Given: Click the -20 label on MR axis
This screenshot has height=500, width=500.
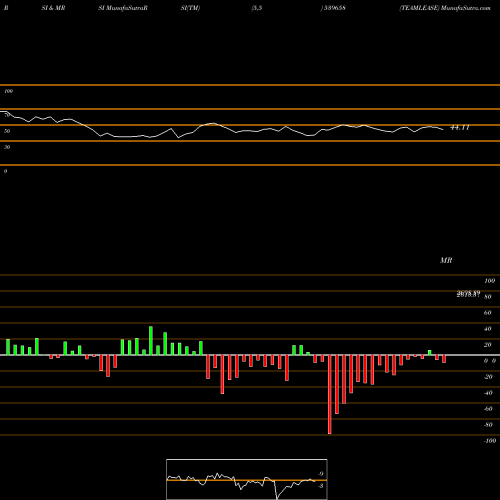Looking at the screenshot, I should [488, 377].
